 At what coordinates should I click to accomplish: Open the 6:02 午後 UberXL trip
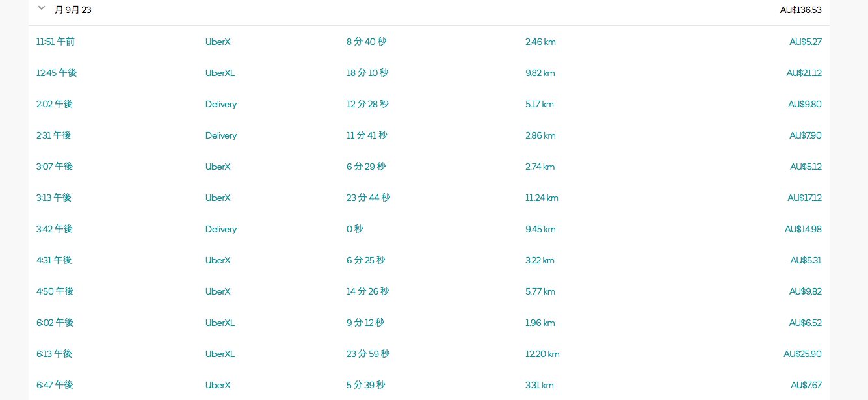(x=429, y=323)
